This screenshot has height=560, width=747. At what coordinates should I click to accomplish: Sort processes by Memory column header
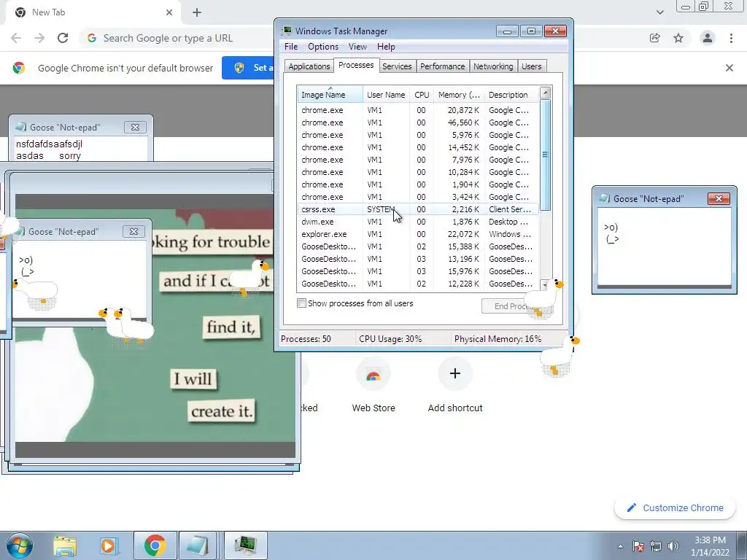point(459,95)
